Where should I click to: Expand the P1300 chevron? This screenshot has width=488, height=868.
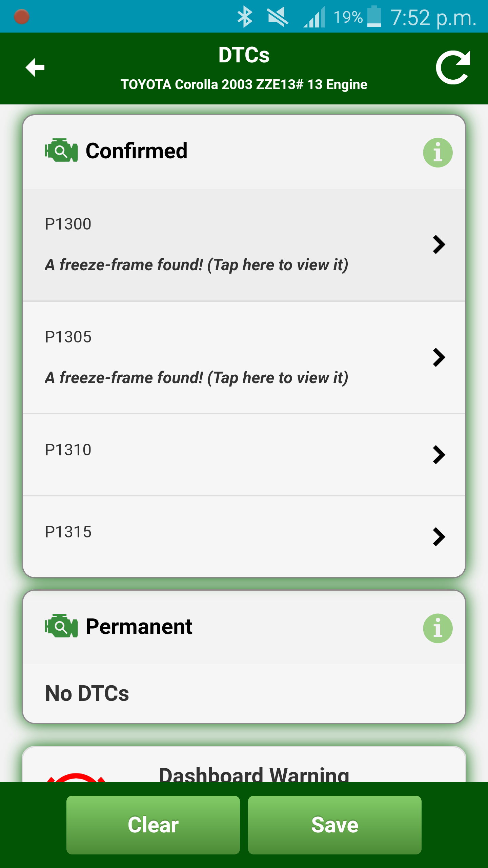tap(439, 244)
